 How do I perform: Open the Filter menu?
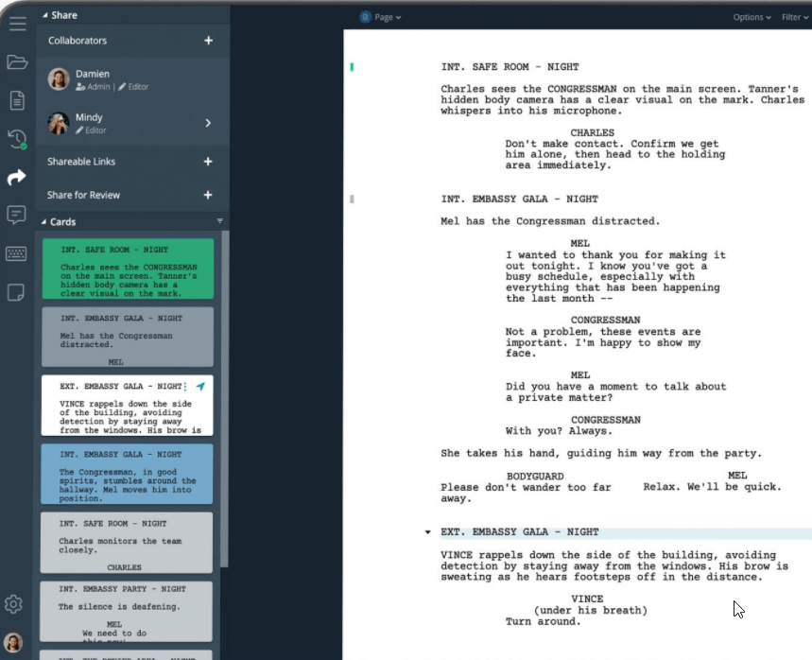point(795,16)
